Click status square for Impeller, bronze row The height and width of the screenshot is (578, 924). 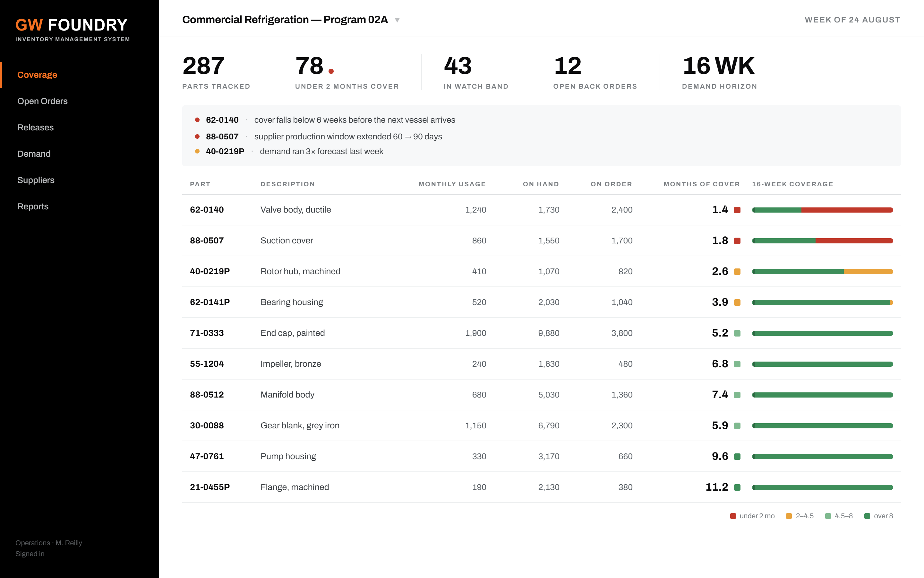click(x=737, y=364)
